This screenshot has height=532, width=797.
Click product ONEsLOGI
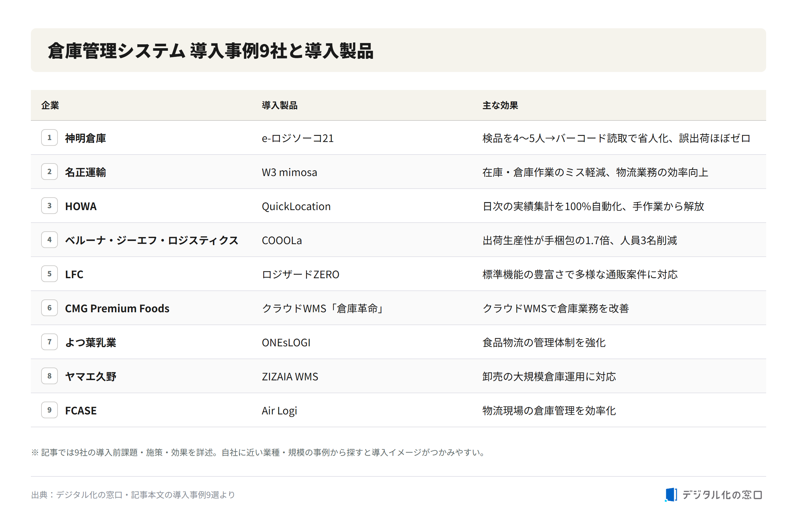[286, 342]
